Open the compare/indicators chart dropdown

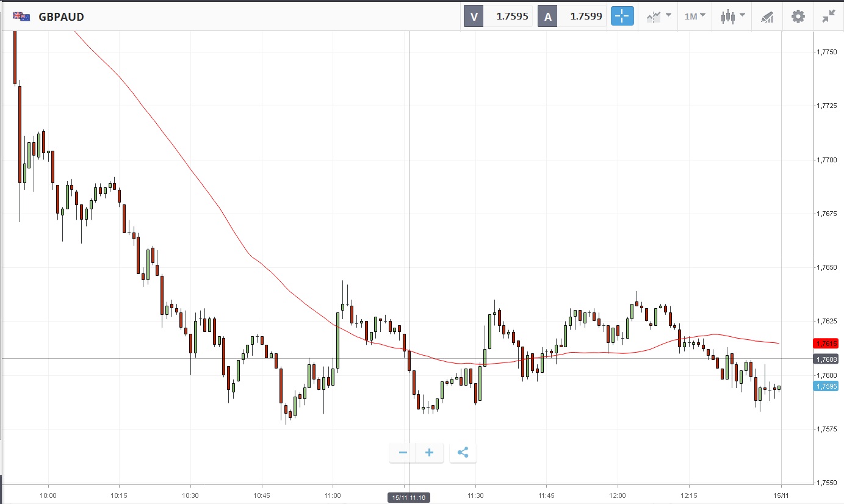click(x=658, y=16)
